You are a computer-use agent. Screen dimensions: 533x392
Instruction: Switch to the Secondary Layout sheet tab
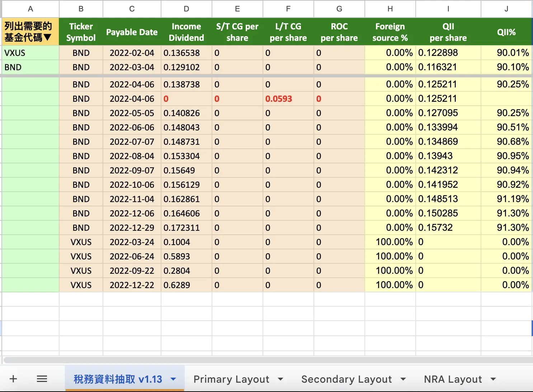tap(346, 379)
